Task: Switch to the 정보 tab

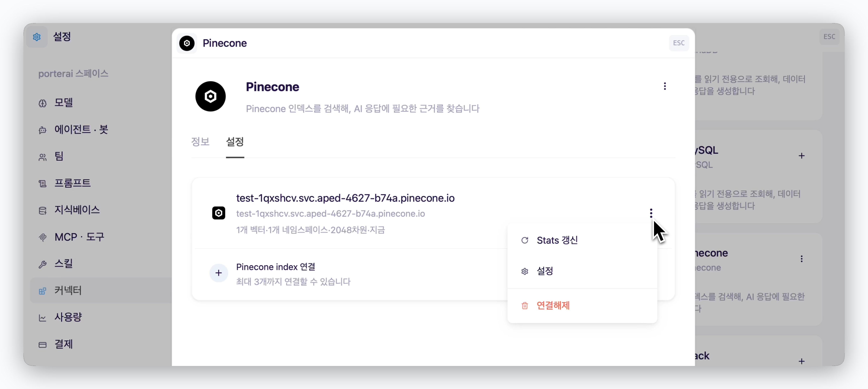Action: point(200,142)
